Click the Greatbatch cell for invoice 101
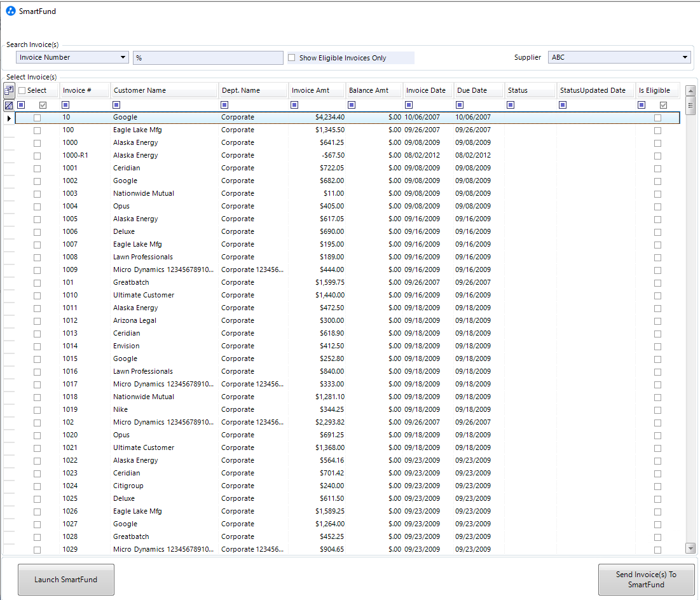This screenshot has height=600, width=700. pyautogui.click(x=164, y=283)
